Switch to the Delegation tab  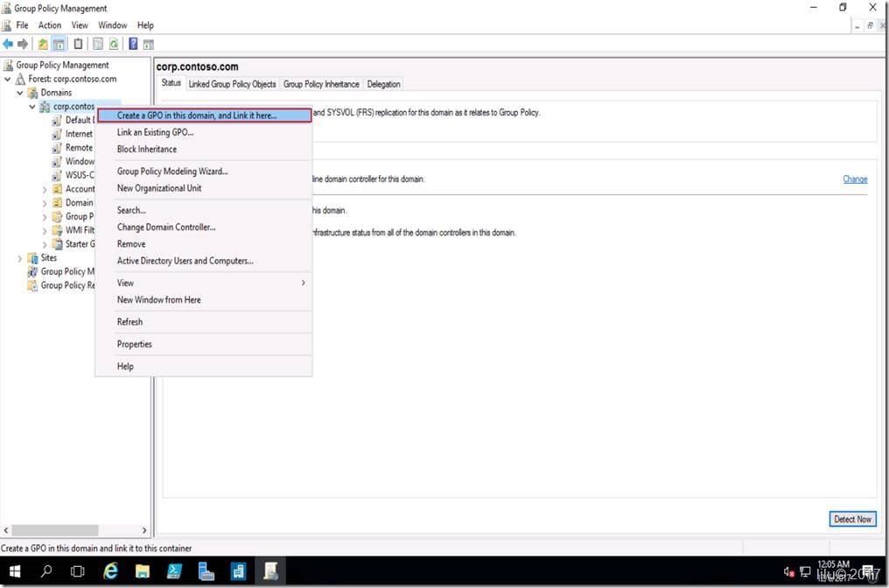[383, 84]
